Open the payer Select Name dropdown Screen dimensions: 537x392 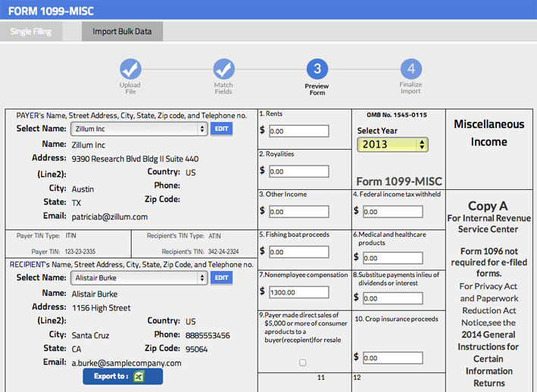click(139, 129)
